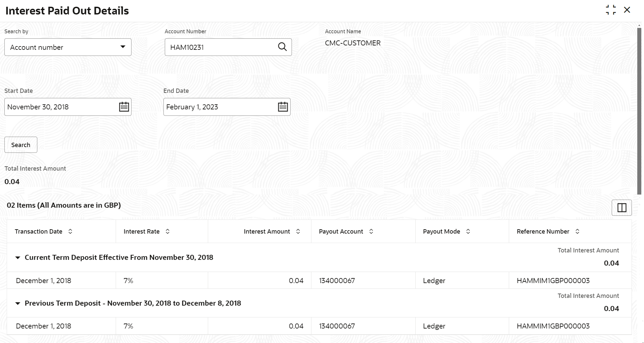Sort by Transaction Date column
Viewport: 644px width, 343px height.
tap(70, 231)
